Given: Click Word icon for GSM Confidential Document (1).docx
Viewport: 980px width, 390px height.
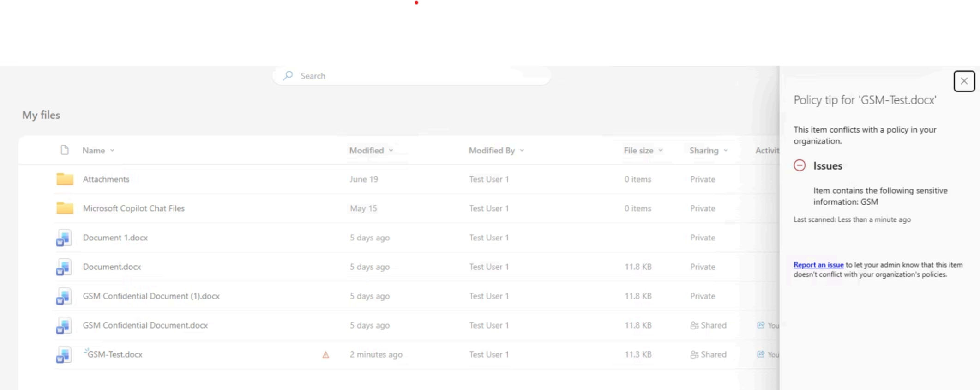Looking at the screenshot, I should coord(64,296).
